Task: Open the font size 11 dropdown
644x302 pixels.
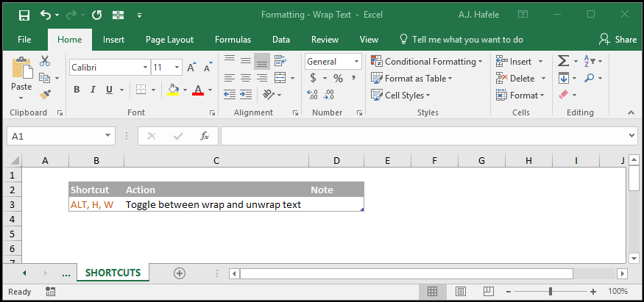Action: tap(177, 68)
